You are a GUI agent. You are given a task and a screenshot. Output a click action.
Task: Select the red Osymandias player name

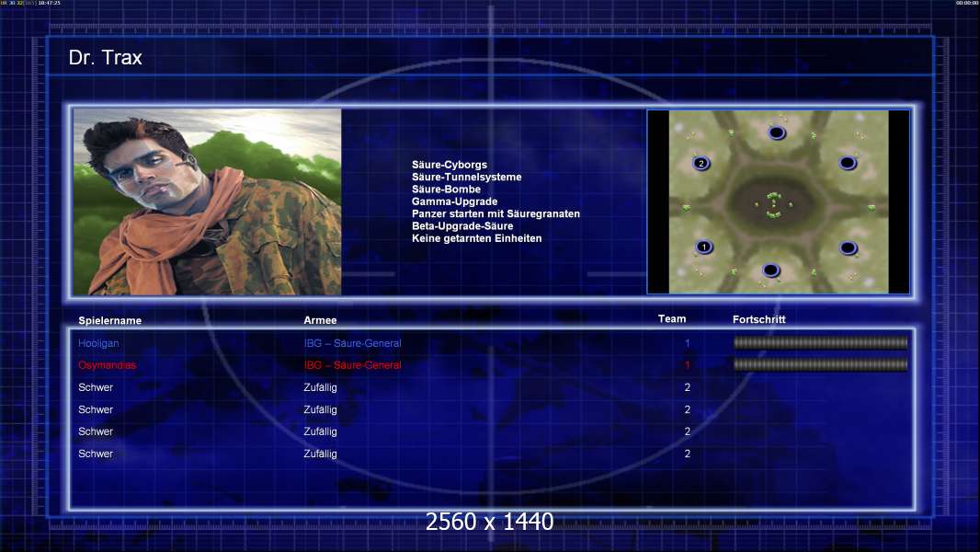[107, 365]
